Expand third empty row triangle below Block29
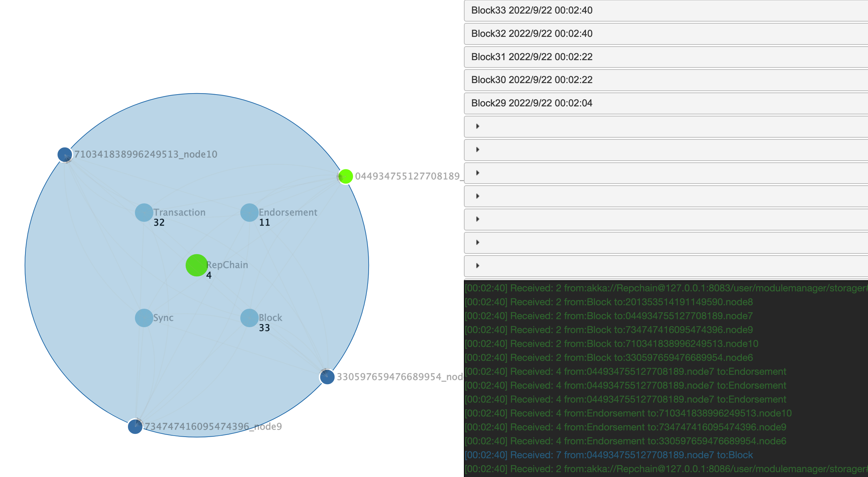The image size is (868, 477). [478, 173]
